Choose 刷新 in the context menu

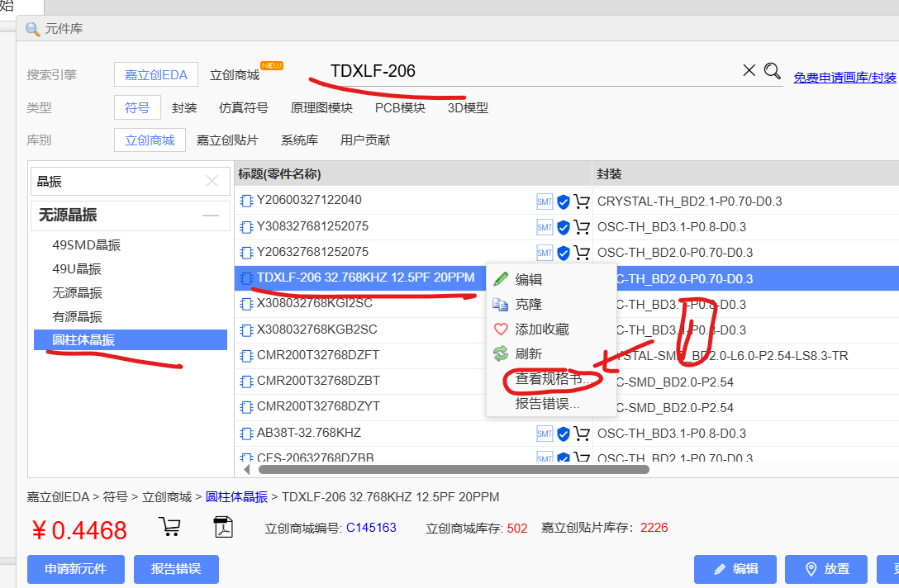551,353
